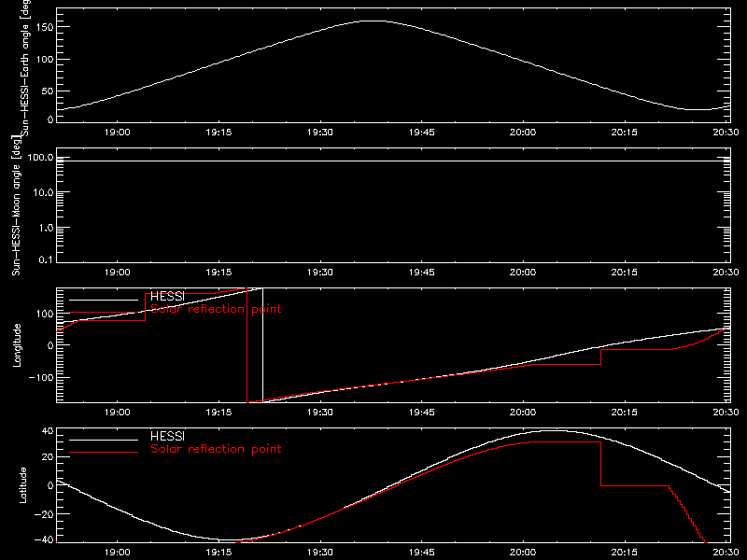
Task: Select 'Solar reflection point' legend in Longitude plot
Action: click(x=216, y=309)
